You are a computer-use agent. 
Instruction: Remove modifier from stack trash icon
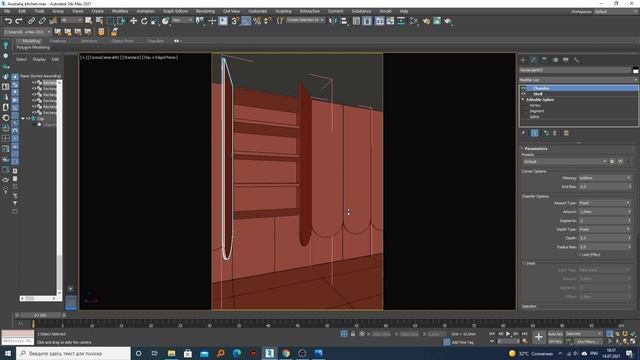(x=555, y=133)
